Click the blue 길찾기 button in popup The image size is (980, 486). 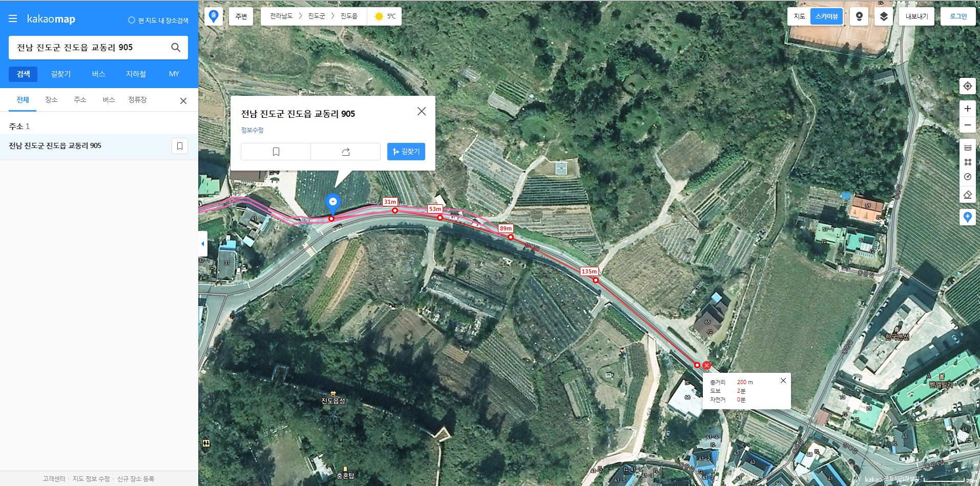pyautogui.click(x=406, y=152)
